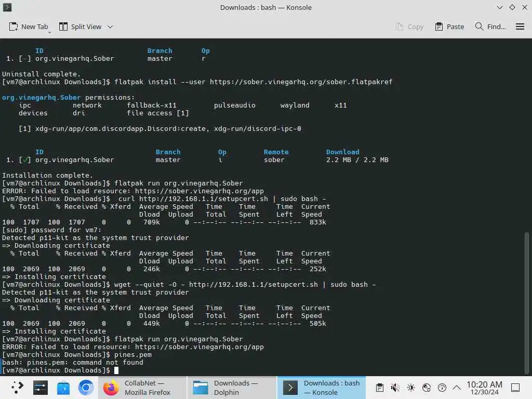Click the '2.2 MB / 2.2 MB' download value
This screenshot has height=399, width=532.
coord(357,160)
